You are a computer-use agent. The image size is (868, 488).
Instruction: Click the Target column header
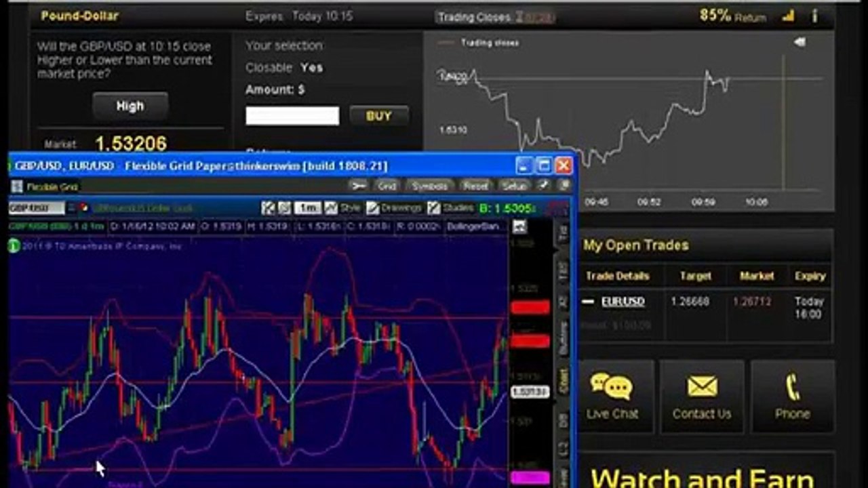696,276
